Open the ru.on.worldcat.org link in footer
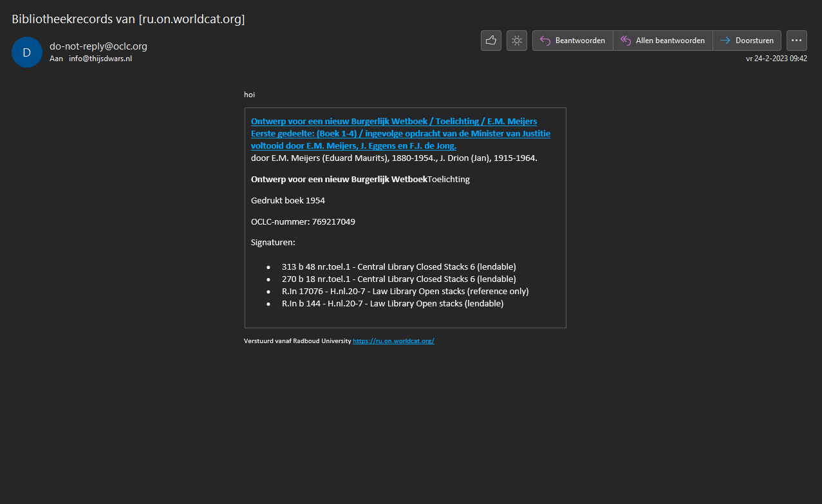This screenshot has width=822, height=504. click(393, 341)
